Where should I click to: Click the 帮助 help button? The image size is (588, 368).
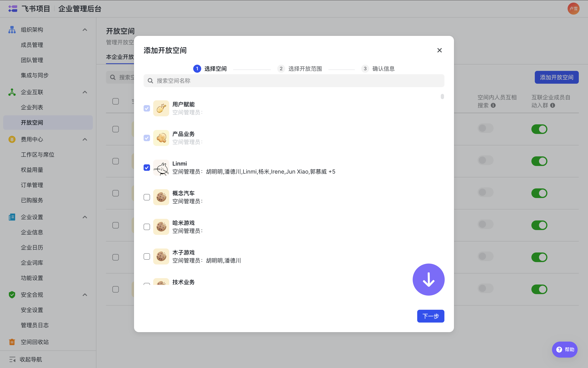(565, 349)
